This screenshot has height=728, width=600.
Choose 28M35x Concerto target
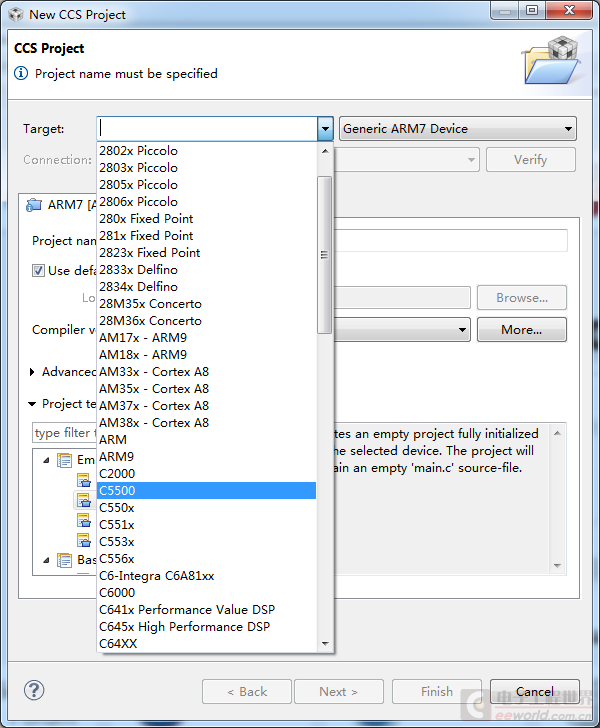coord(207,304)
